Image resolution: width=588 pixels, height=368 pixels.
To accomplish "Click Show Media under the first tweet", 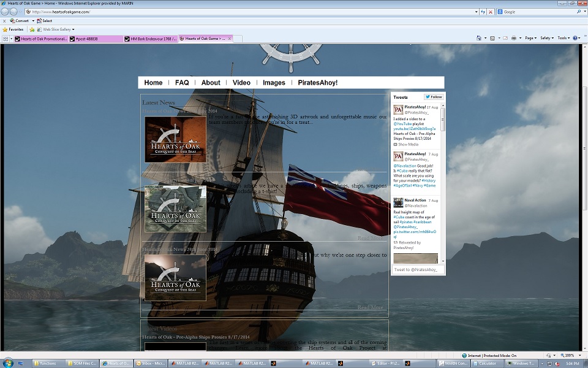I will pyautogui.click(x=406, y=145).
